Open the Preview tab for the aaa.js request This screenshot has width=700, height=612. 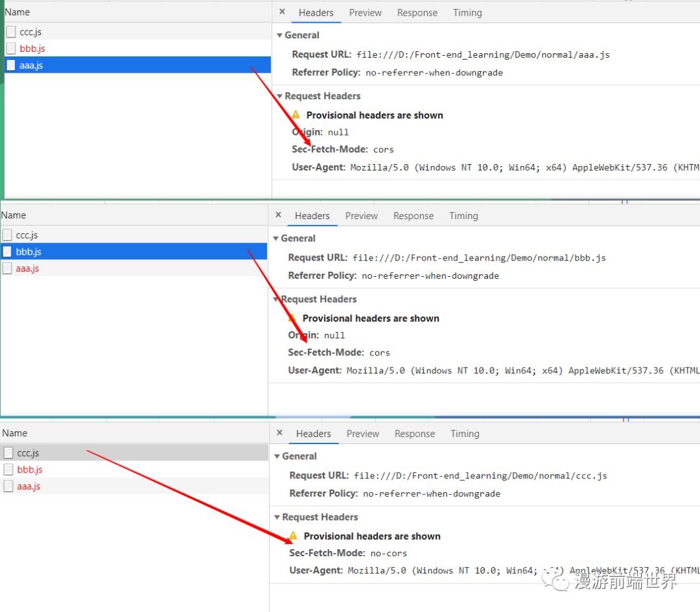point(365,12)
